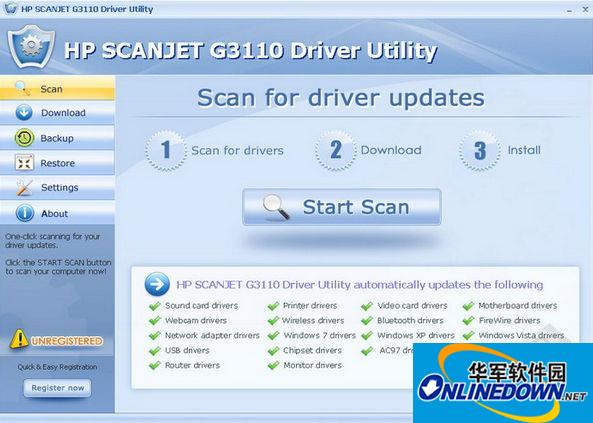Open the About section in sidebar

(x=57, y=213)
